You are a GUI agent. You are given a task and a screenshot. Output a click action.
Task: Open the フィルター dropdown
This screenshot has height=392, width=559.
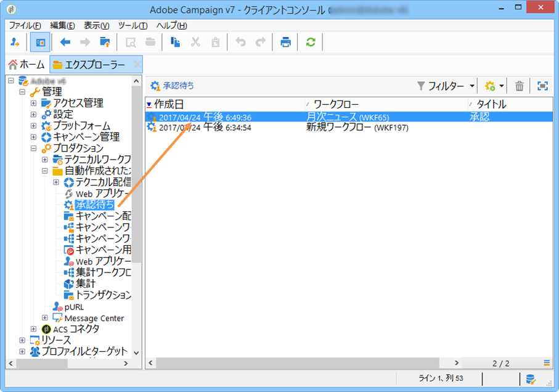pyautogui.click(x=446, y=86)
